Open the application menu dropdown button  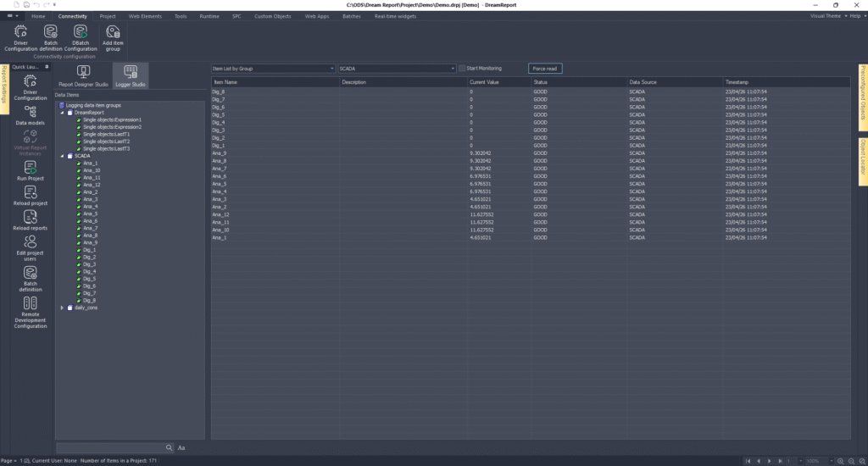(12, 16)
